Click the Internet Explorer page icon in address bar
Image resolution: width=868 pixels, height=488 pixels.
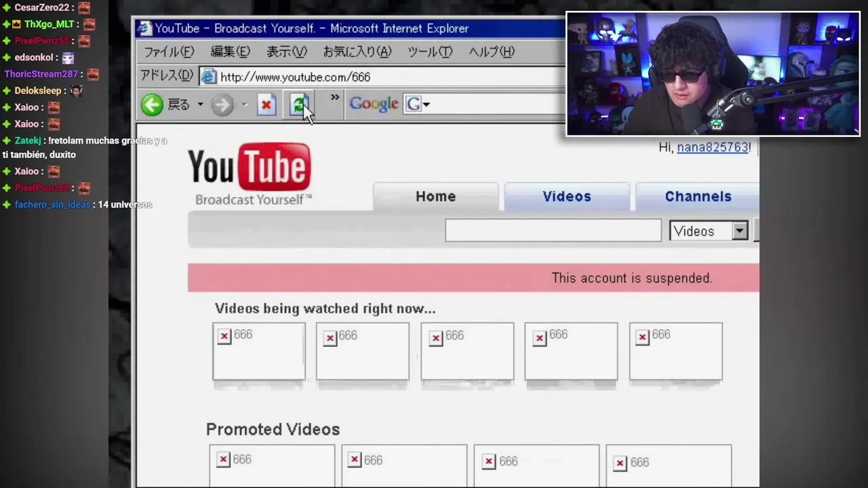pyautogui.click(x=209, y=77)
